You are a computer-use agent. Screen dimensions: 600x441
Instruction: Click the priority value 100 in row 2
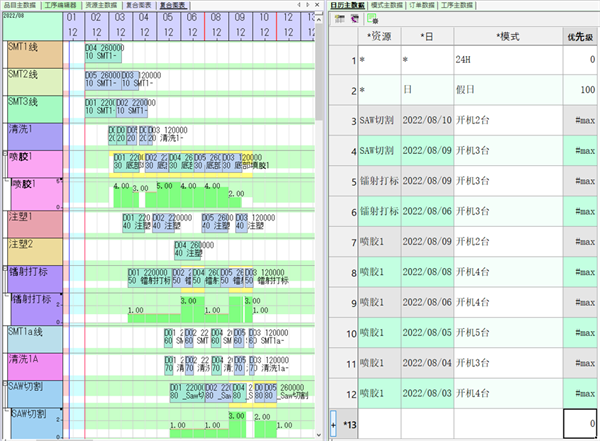pos(580,90)
